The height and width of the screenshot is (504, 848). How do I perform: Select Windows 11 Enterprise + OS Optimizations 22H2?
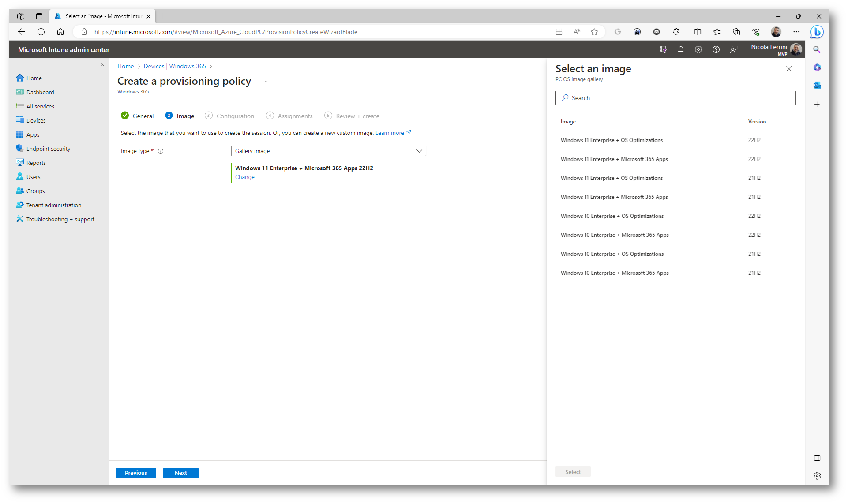point(675,140)
